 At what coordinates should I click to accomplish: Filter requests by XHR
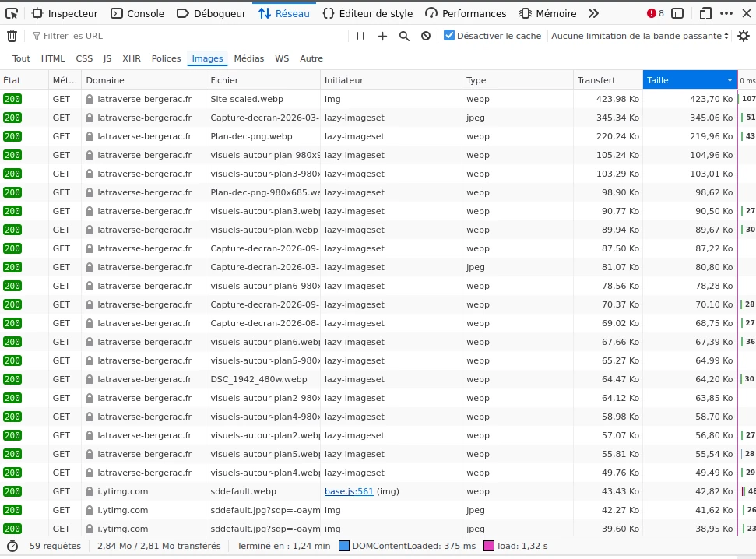132,58
